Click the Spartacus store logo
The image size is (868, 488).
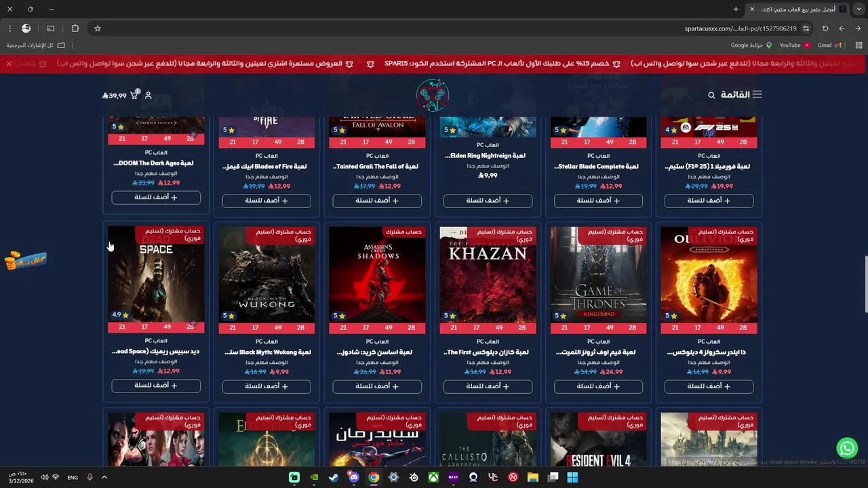point(433,95)
